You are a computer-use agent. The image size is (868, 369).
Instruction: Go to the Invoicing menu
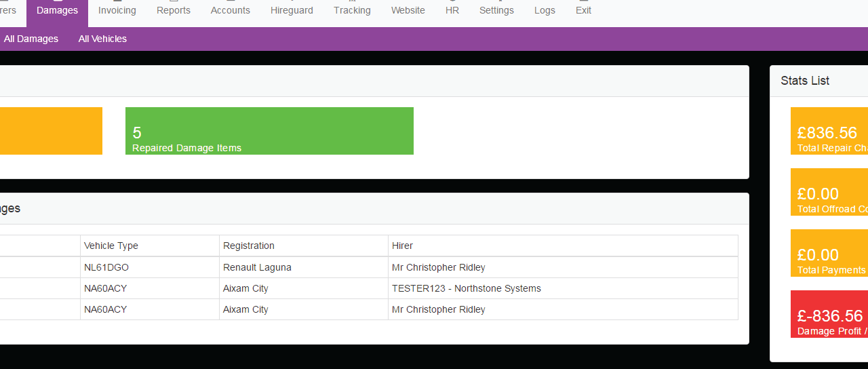click(x=117, y=11)
